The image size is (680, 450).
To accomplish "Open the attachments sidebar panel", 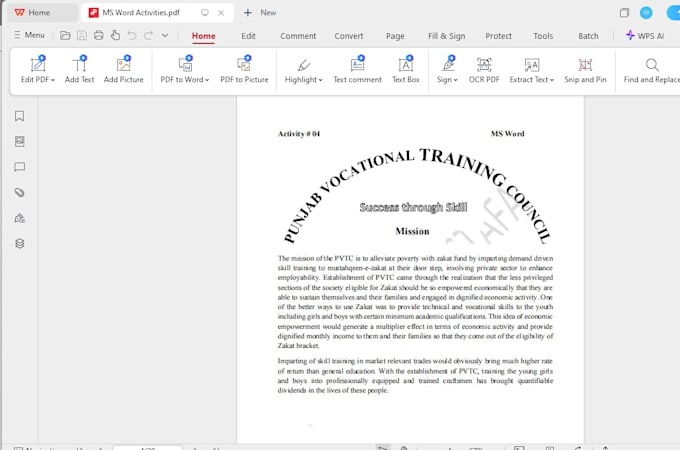I will click(20, 192).
